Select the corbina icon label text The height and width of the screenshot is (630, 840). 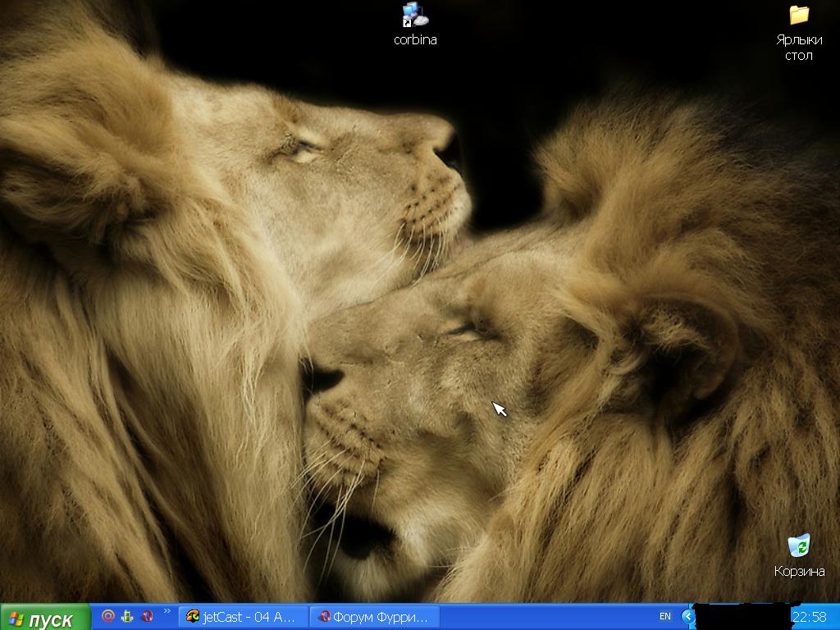[x=415, y=39]
